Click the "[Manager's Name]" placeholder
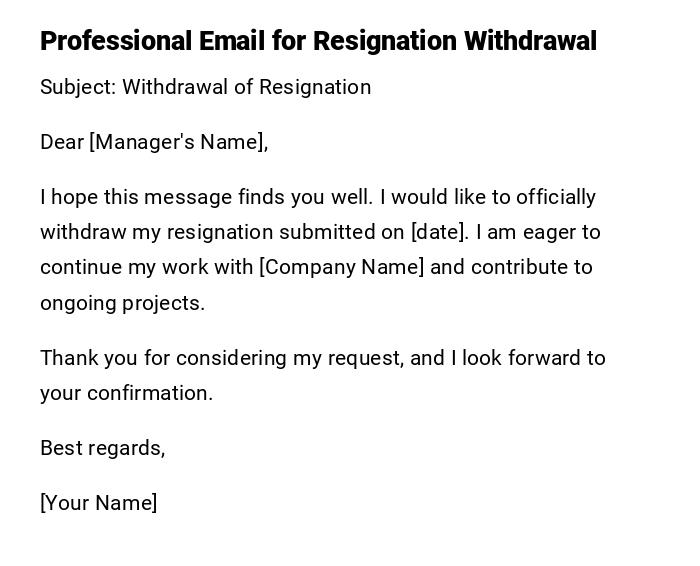Viewport: 700px width, 566px height. 178,142
